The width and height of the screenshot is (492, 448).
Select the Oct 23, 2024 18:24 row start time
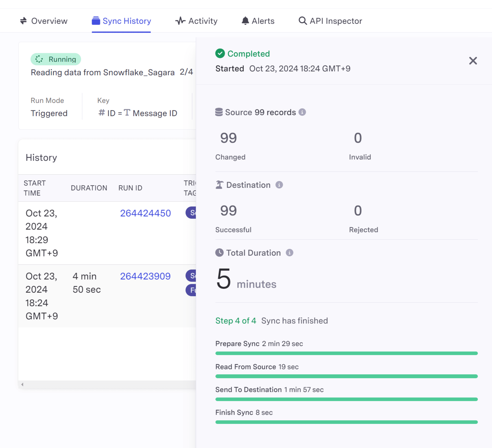(42, 296)
